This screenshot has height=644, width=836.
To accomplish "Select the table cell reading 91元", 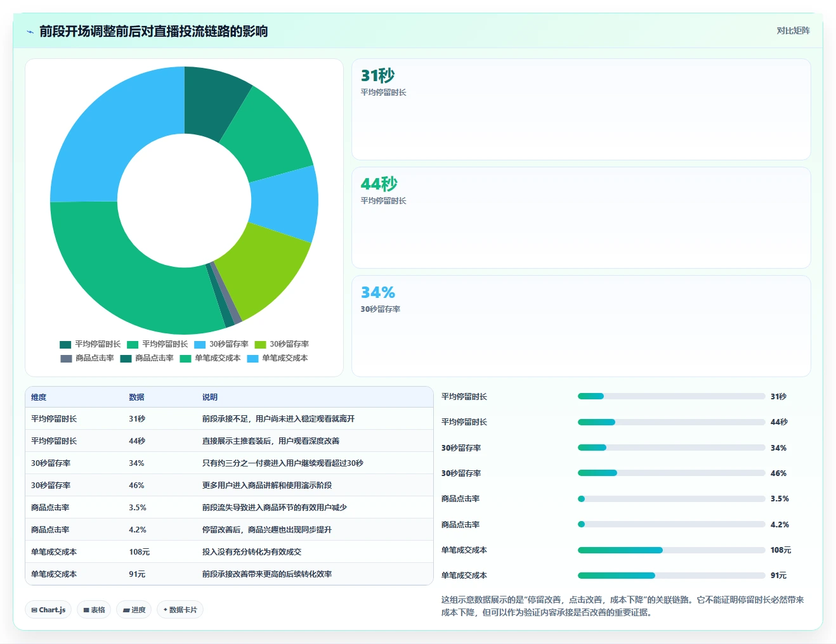I will click(137, 574).
